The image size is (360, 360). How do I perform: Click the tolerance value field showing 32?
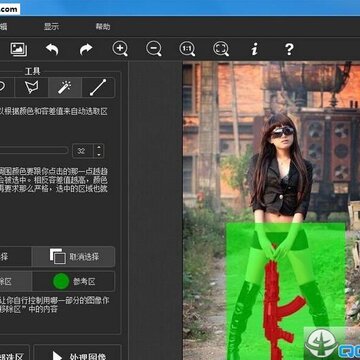click(83, 151)
